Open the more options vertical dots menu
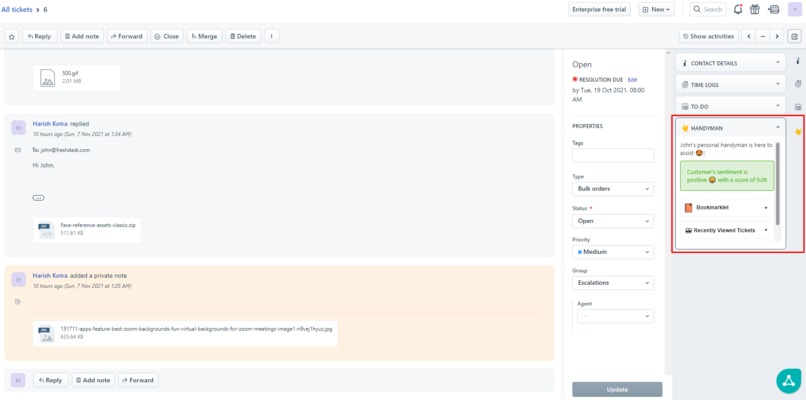This screenshot has height=400, width=806. pyautogui.click(x=271, y=37)
